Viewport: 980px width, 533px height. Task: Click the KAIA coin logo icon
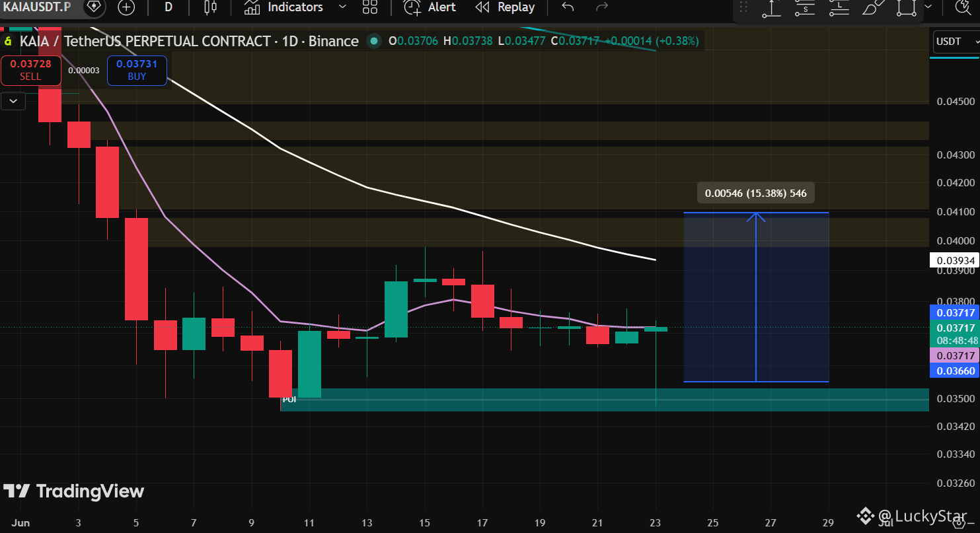(9, 41)
